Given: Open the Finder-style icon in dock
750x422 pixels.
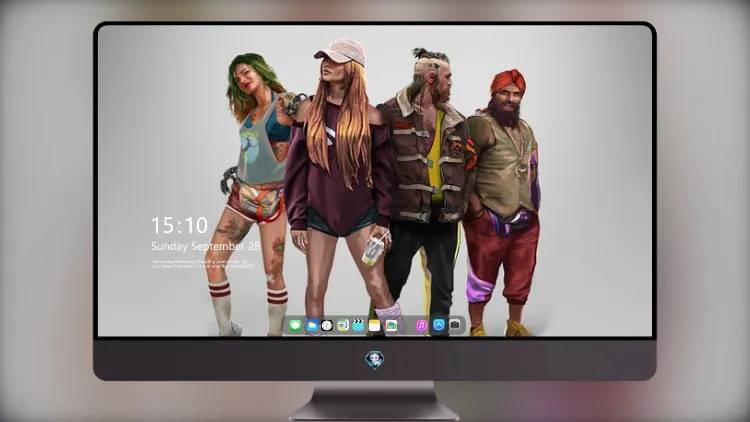Looking at the screenshot, I should [343, 326].
